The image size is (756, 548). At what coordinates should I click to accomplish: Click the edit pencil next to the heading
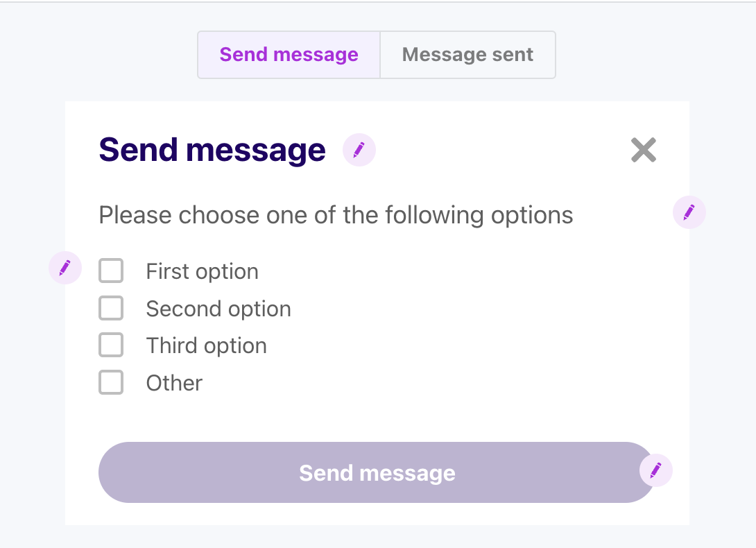point(359,150)
